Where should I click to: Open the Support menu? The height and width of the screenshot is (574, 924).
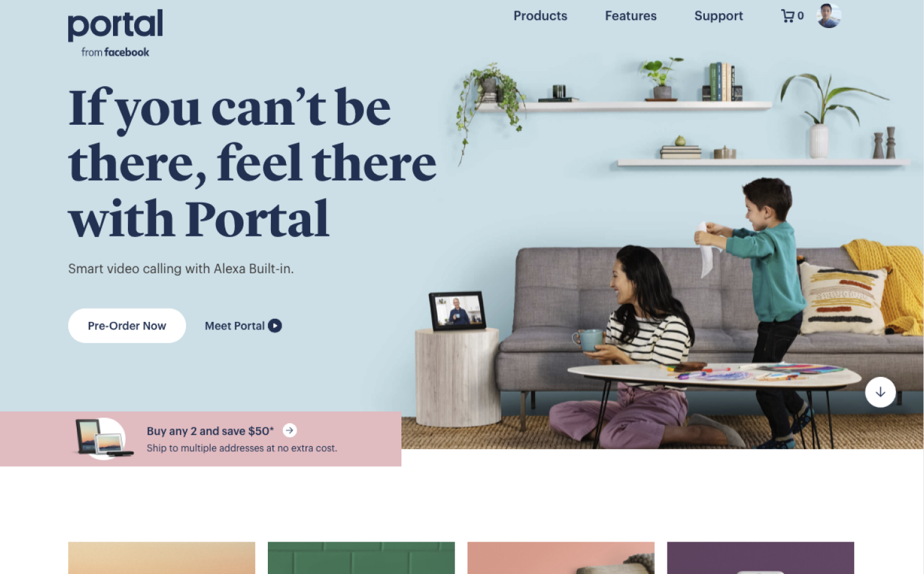click(719, 16)
